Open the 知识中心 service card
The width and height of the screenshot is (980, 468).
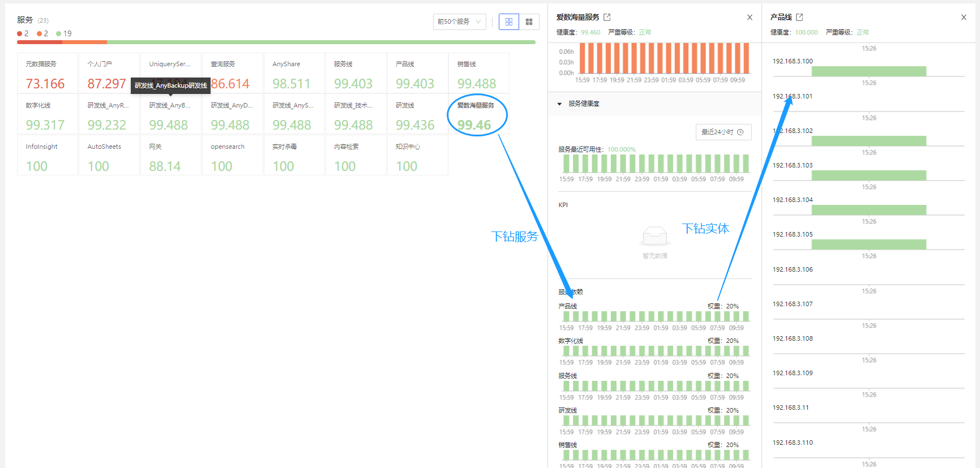(x=418, y=156)
